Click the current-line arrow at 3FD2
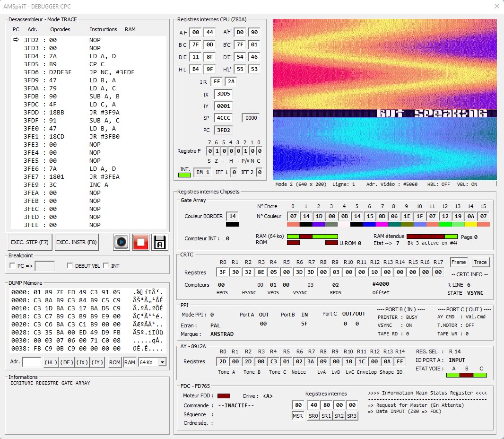The width and height of the screenshot is (504, 439). pos(16,40)
